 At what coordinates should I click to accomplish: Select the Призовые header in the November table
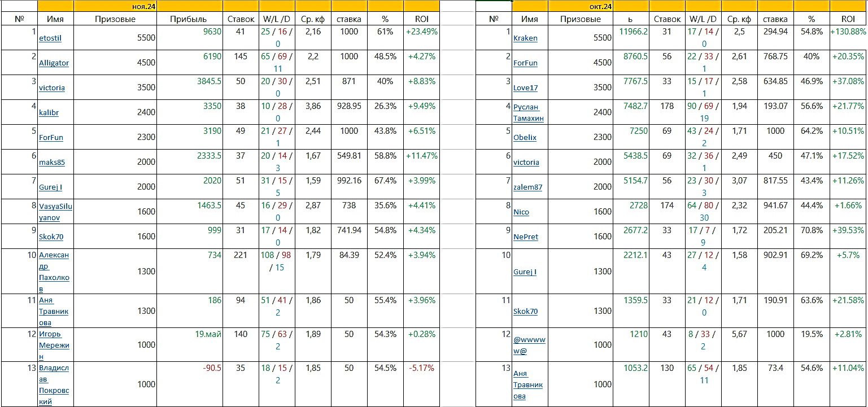click(x=115, y=19)
